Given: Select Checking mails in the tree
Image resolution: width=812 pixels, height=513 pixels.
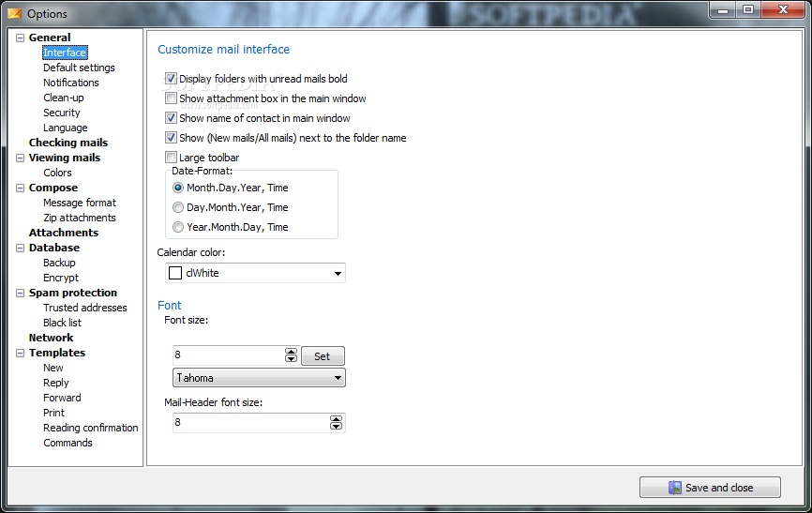Looking at the screenshot, I should [68, 143].
